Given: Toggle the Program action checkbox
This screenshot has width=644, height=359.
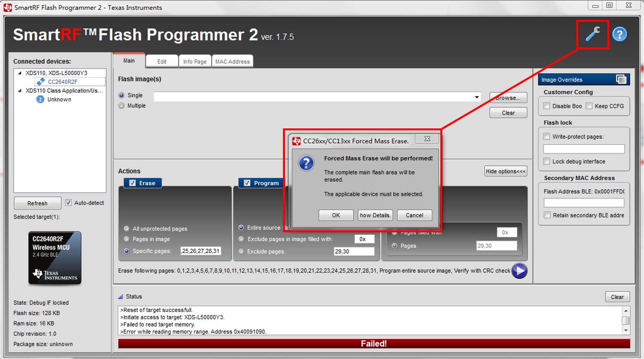Looking at the screenshot, I should pos(246,182).
